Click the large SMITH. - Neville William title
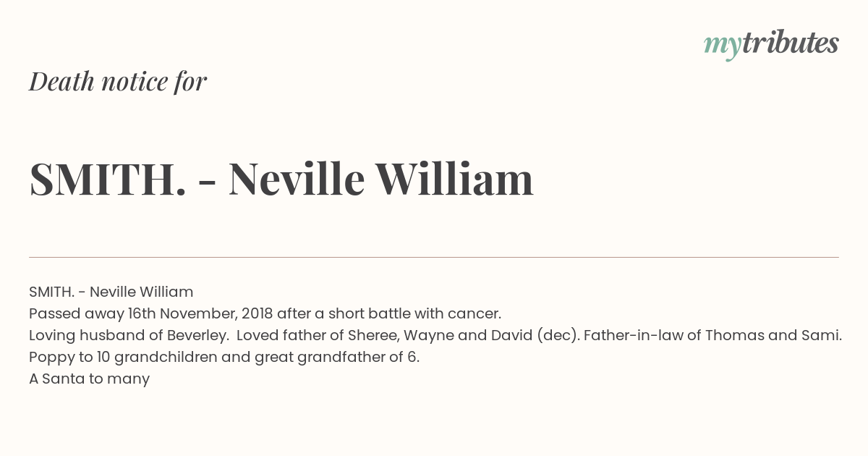The image size is (868, 456). (x=281, y=179)
